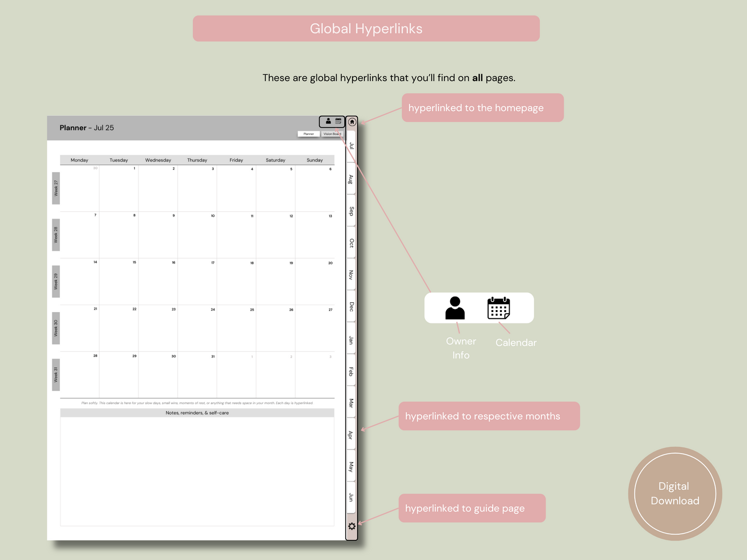
Task: Click day 4 in the Friday column
Action: 236,189
